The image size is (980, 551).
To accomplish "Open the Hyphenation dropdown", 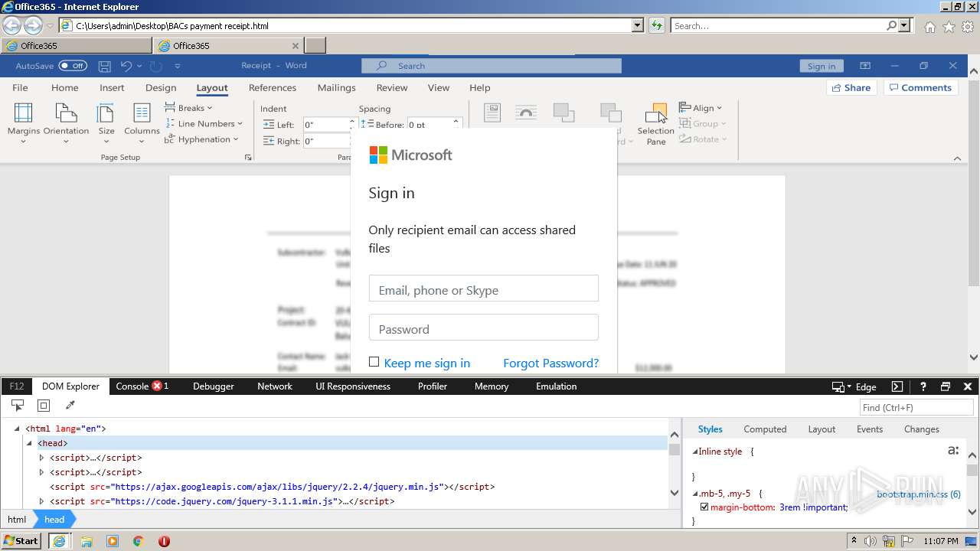I will 201,139.
